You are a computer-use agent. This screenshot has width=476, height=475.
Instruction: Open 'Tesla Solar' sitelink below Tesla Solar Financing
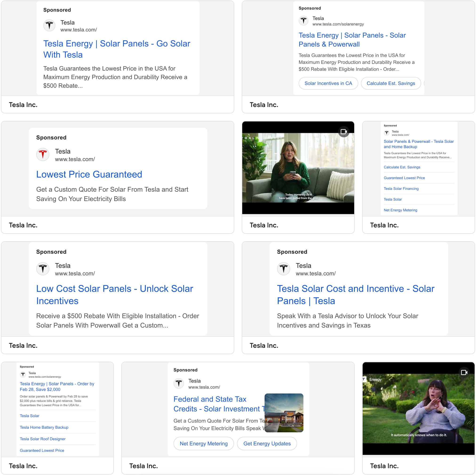pyautogui.click(x=393, y=199)
